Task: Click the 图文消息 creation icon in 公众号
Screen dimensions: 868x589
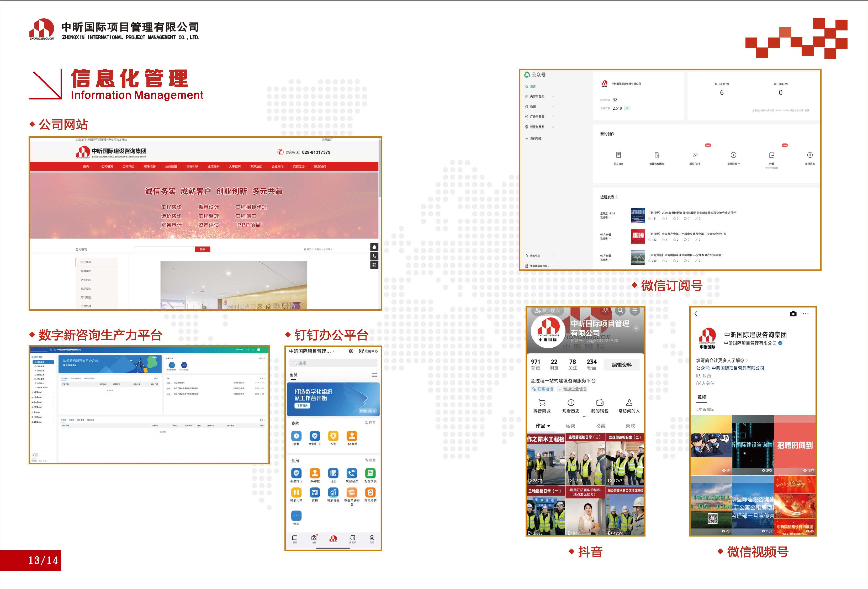Action: 618,155
